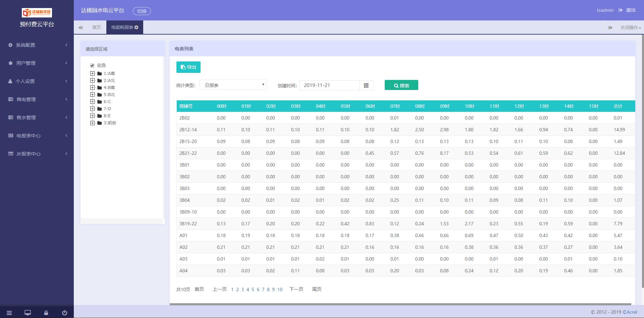
Task: Click the power icon in bottom bar
Action: click(64, 313)
